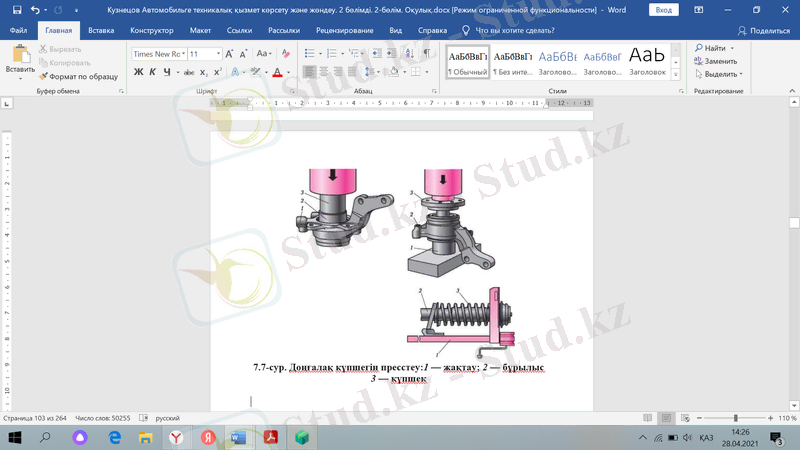Click the Вход sign-in button
800x450 pixels.
point(663,10)
